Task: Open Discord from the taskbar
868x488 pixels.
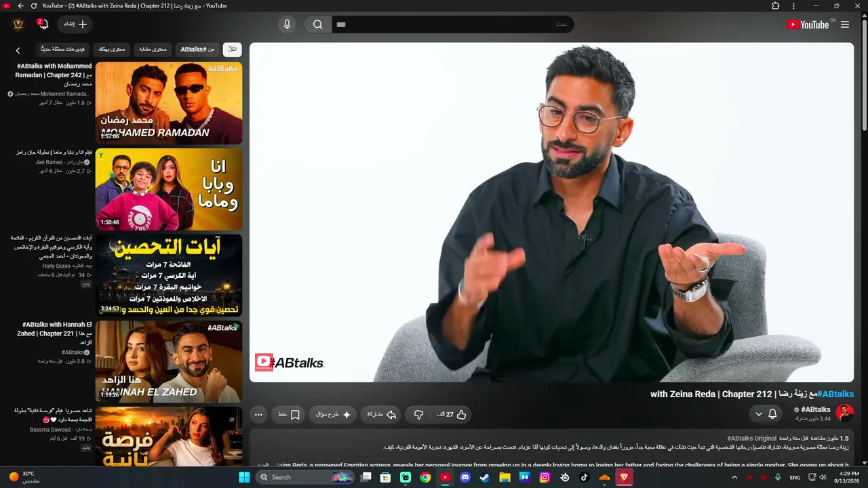Action: click(465, 477)
